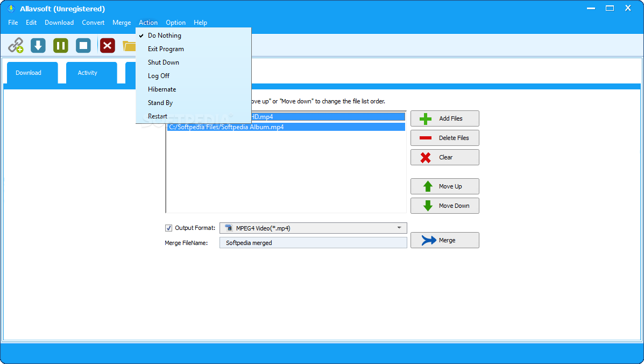
Task: Click the blue start download arrow icon
Action: (38, 45)
